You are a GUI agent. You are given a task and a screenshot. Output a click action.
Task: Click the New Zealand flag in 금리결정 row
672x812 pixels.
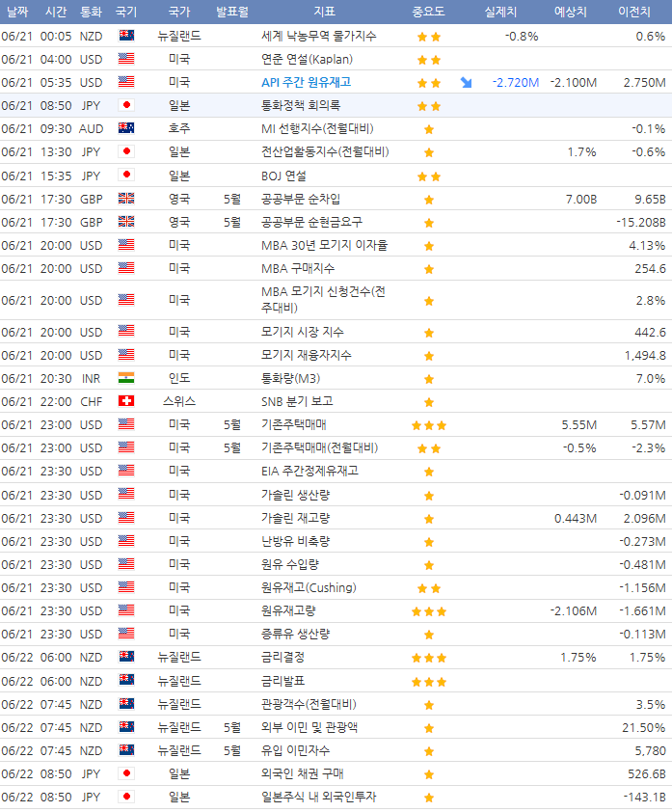(x=126, y=657)
